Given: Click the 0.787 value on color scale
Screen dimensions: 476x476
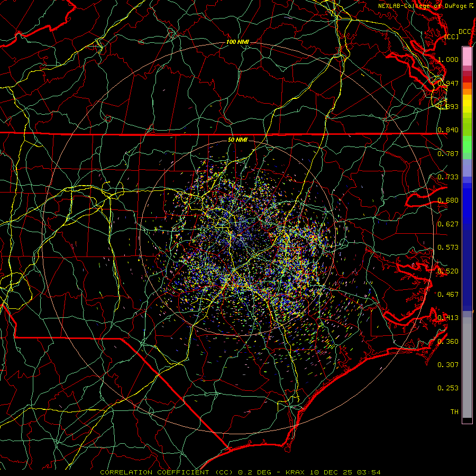Looking at the screenshot, I should tap(448, 153).
